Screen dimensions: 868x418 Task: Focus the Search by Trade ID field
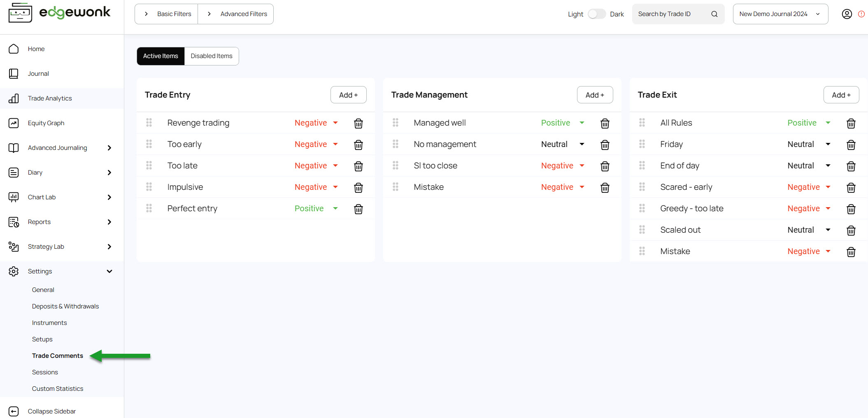coord(671,14)
